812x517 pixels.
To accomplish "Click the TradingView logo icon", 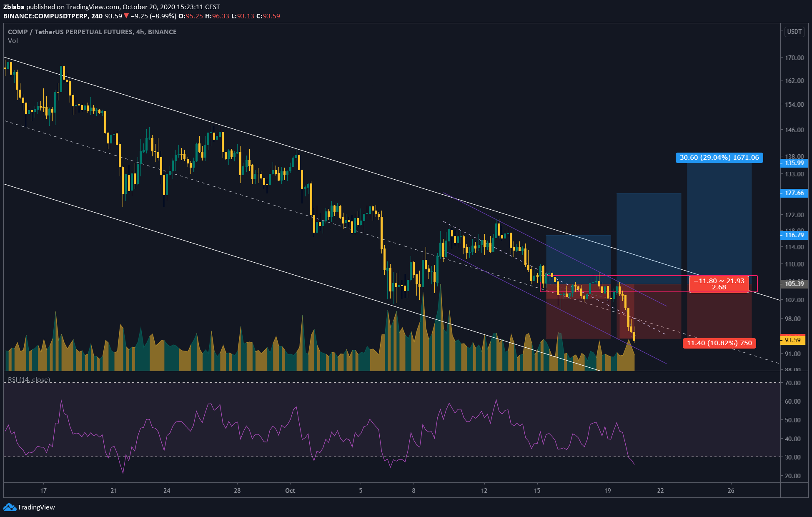I will [10, 507].
